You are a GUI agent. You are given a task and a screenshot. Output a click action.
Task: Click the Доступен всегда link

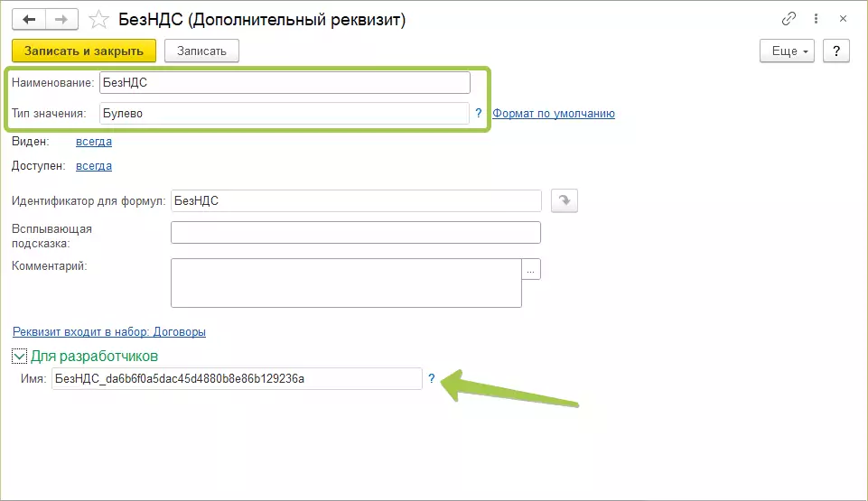[94, 166]
